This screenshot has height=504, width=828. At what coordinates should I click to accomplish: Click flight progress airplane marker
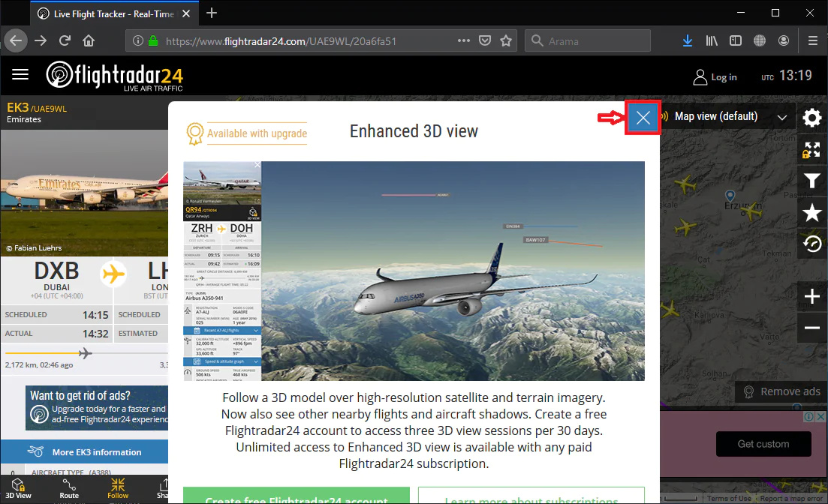coord(85,353)
